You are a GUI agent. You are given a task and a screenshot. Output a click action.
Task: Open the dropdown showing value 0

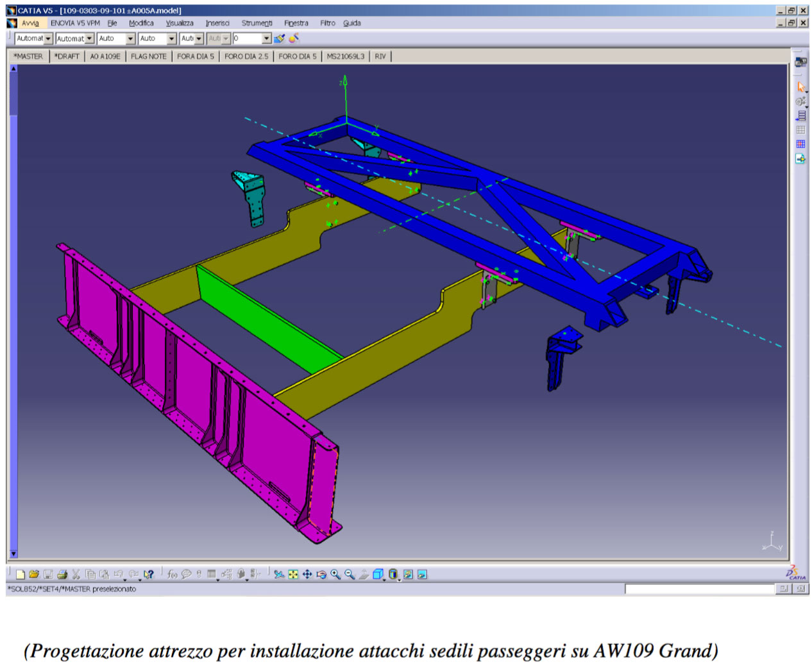coord(267,38)
